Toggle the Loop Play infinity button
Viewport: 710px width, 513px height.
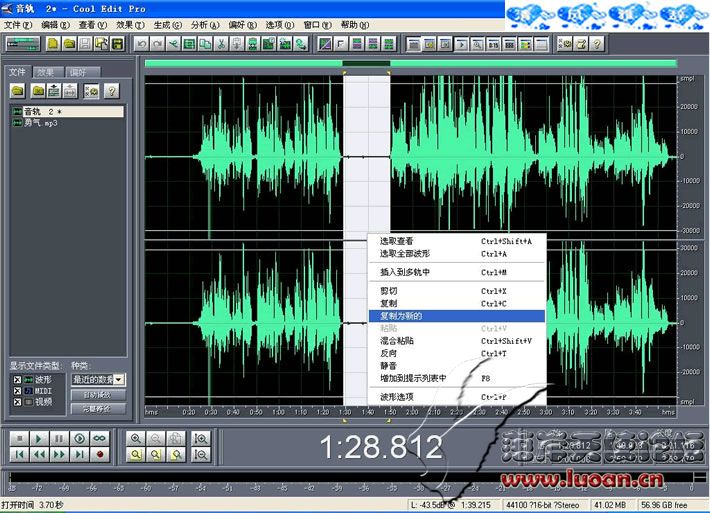pyautogui.click(x=99, y=438)
